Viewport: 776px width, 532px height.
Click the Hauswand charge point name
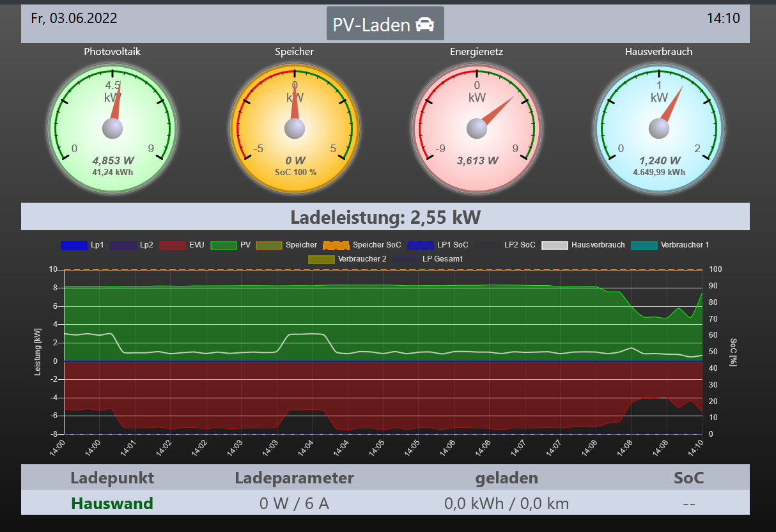112,503
